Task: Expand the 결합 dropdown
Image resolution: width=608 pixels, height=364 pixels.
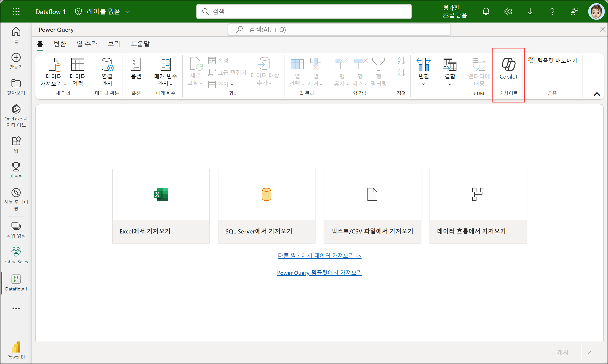Action: pyautogui.click(x=449, y=84)
